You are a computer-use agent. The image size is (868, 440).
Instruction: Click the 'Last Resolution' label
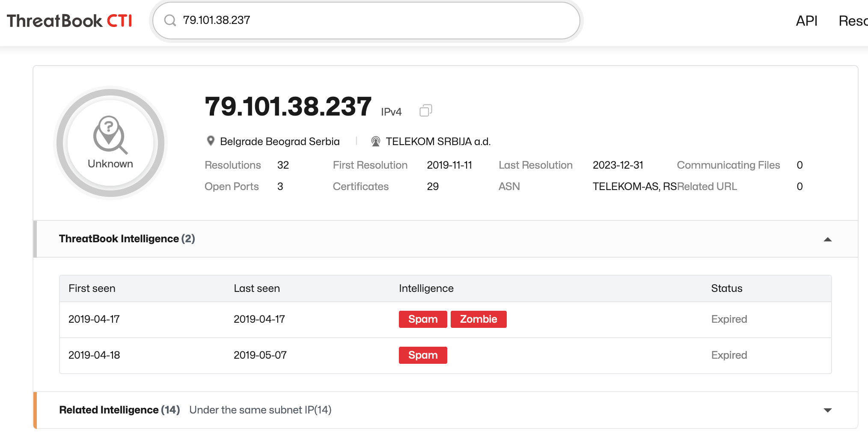(535, 165)
